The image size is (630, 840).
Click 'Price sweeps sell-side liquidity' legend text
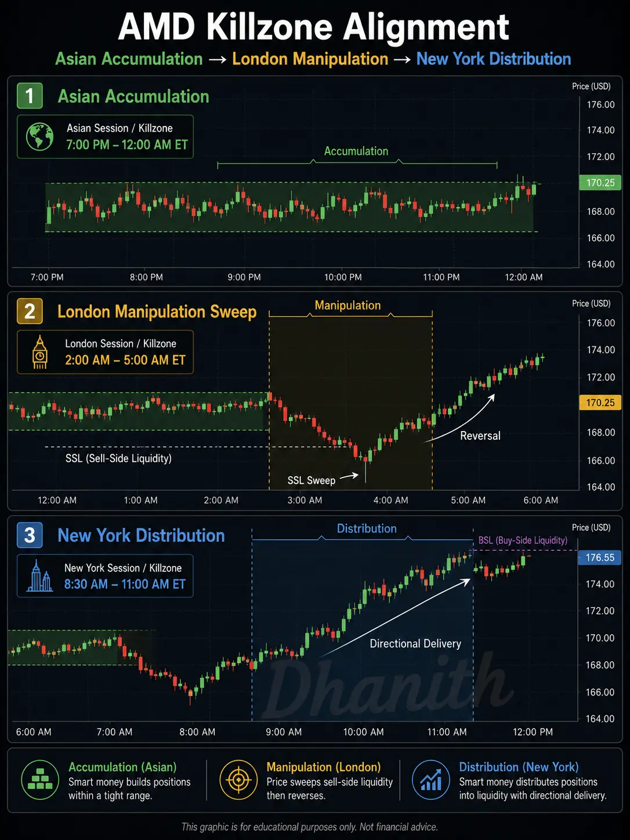coord(330,782)
